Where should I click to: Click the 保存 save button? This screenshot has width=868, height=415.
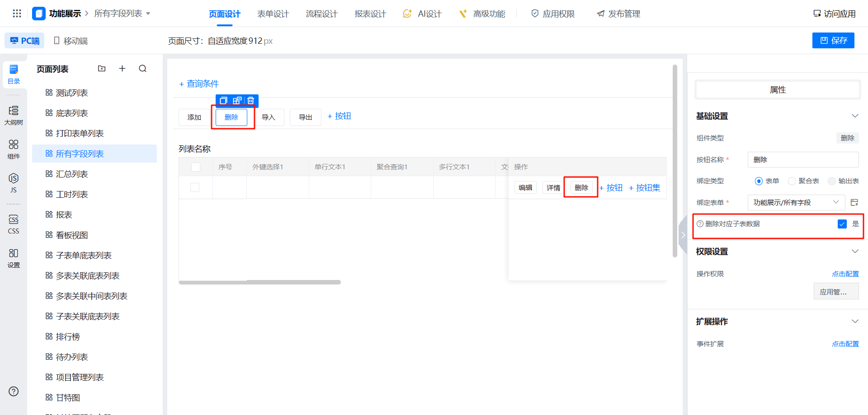(x=833, y=40)
